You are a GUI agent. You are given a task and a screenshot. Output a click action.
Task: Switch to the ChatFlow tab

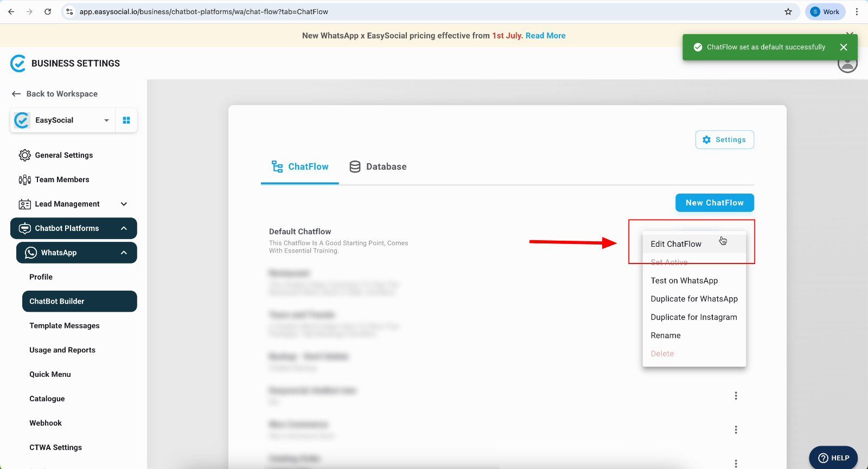[300, 167]
